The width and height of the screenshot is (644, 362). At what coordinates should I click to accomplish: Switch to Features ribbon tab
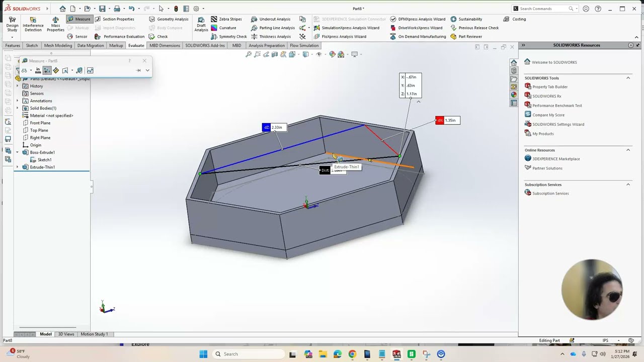tap(13, 45)
